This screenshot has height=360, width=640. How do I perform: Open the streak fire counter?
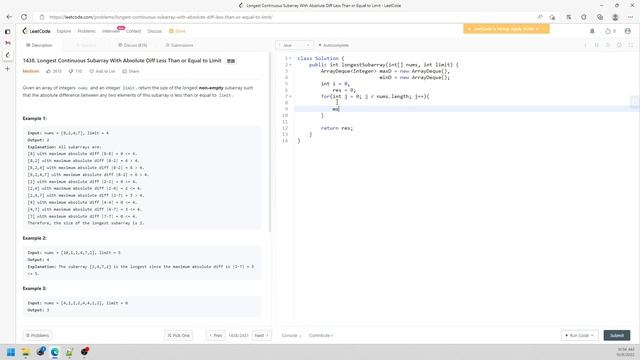(610, 31)
